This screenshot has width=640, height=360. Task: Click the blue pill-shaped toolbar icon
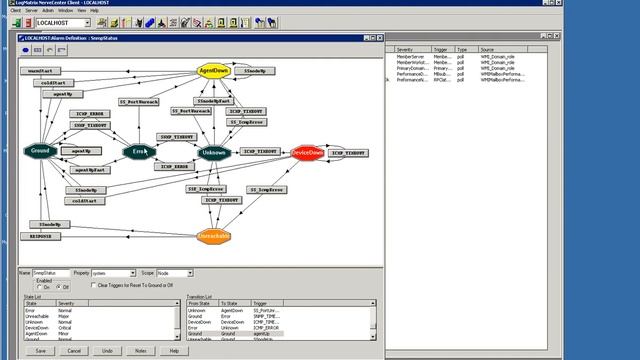point(150,23)
